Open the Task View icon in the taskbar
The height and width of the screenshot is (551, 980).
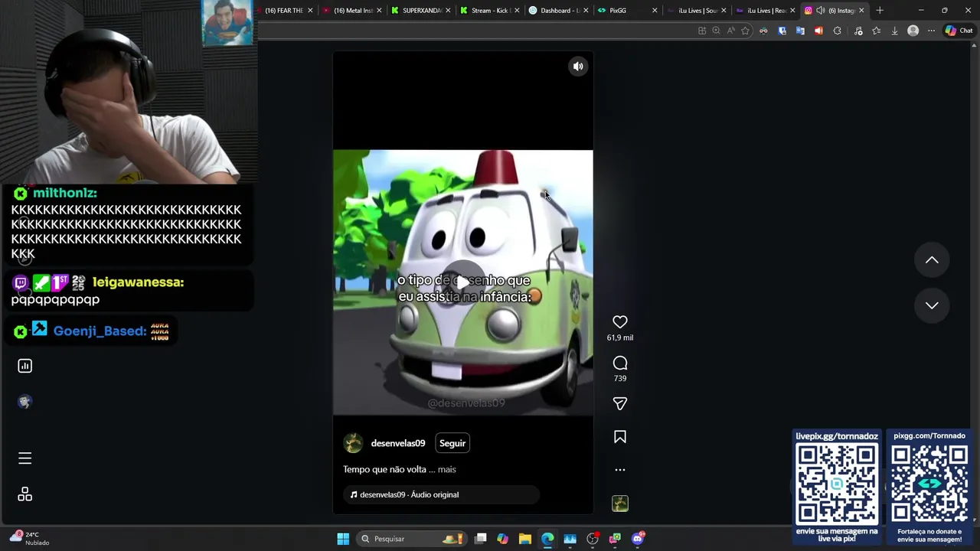click(x=480, y=539)
